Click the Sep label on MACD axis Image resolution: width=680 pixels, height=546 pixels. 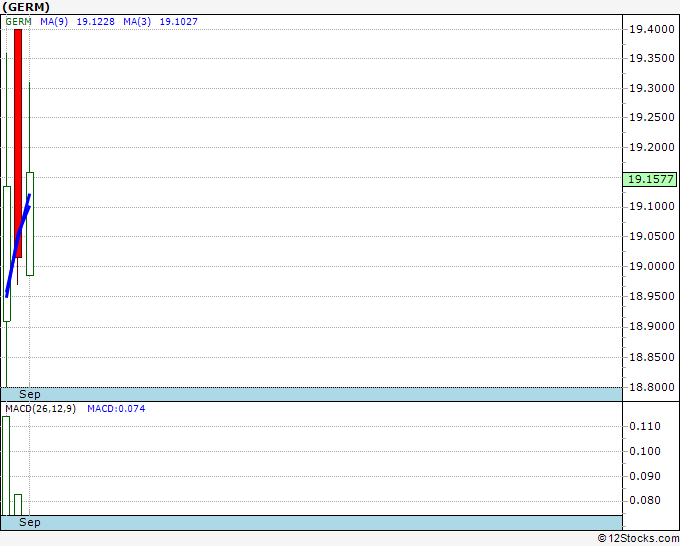(29, 523)
